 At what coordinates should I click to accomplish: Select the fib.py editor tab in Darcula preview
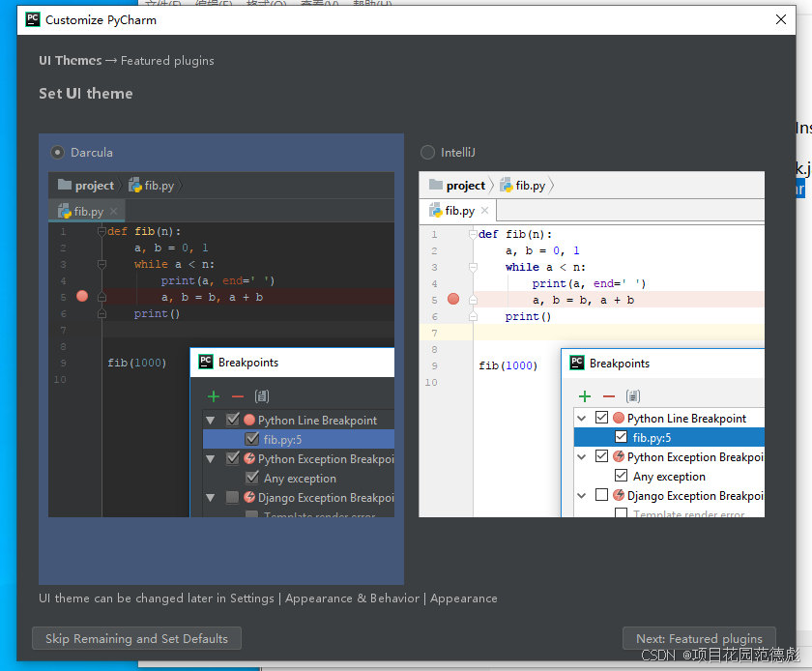[x=85, y=210]
